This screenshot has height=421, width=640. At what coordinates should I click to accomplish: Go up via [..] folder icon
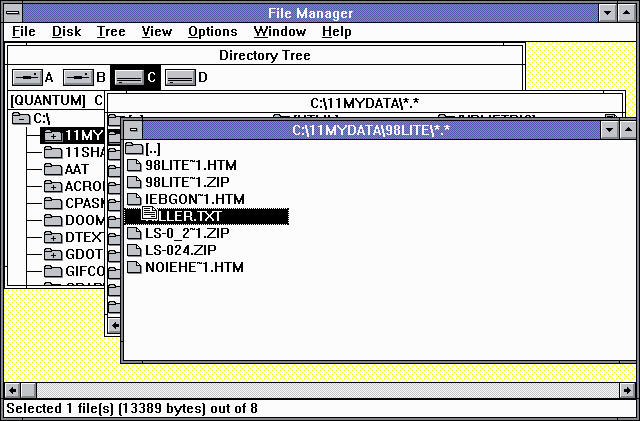(134, 148)
